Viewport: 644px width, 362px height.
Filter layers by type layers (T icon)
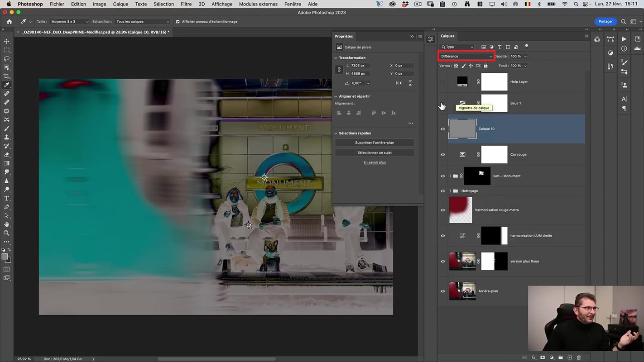coord(500,47)
